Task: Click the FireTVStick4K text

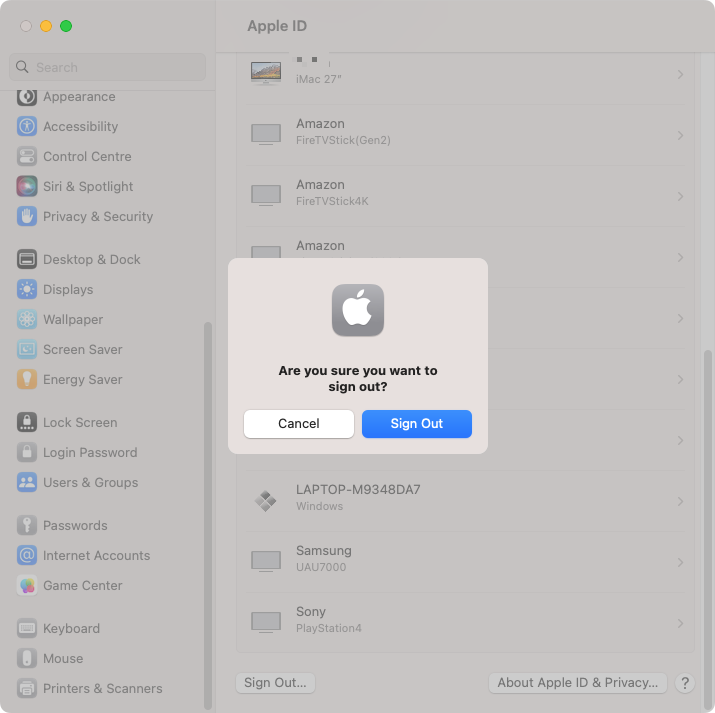Action: [x=332, y=201]
